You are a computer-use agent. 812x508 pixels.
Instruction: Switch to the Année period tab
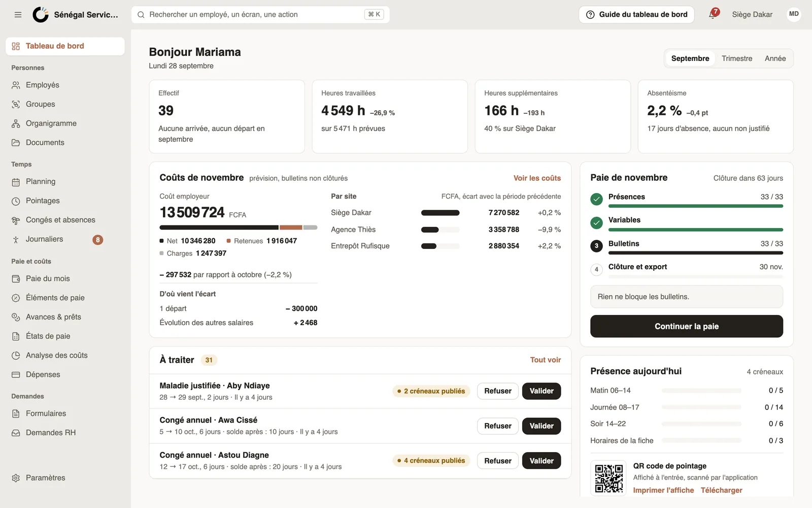pyautogui.click(x=775, y=58)
